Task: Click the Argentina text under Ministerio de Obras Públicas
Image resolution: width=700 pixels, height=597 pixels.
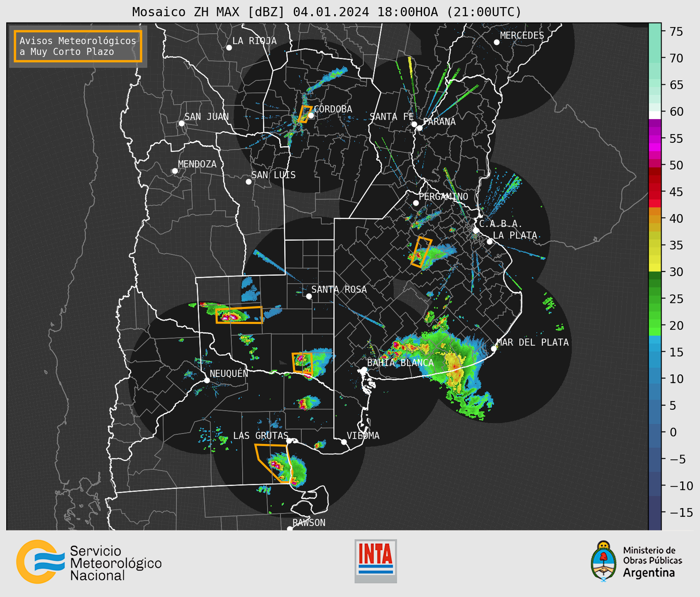Action: tap(649, 573)
